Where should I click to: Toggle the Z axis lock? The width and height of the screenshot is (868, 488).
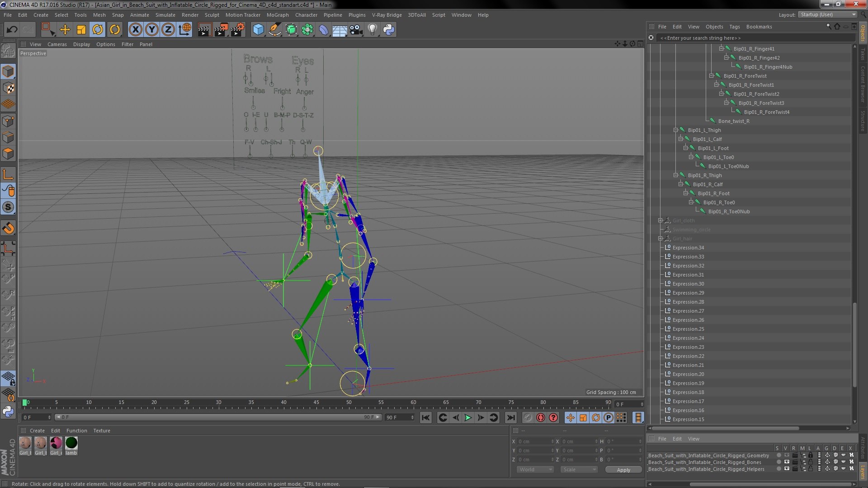[168, 30]
